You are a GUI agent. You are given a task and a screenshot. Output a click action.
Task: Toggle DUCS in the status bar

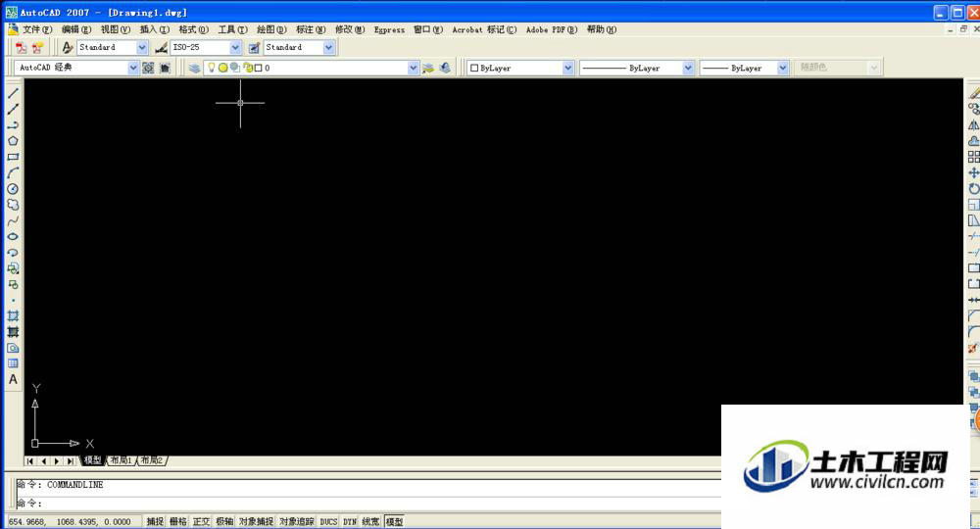[x=328, y=521]
